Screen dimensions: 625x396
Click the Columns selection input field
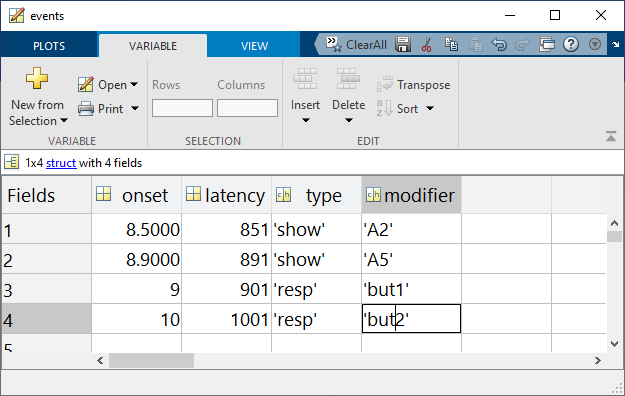(247, 108)
